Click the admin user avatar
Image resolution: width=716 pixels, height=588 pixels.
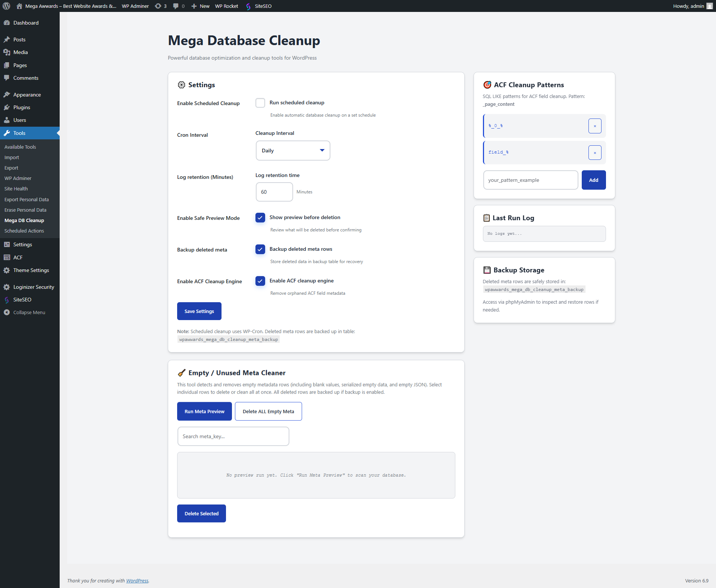coord(709,6)
